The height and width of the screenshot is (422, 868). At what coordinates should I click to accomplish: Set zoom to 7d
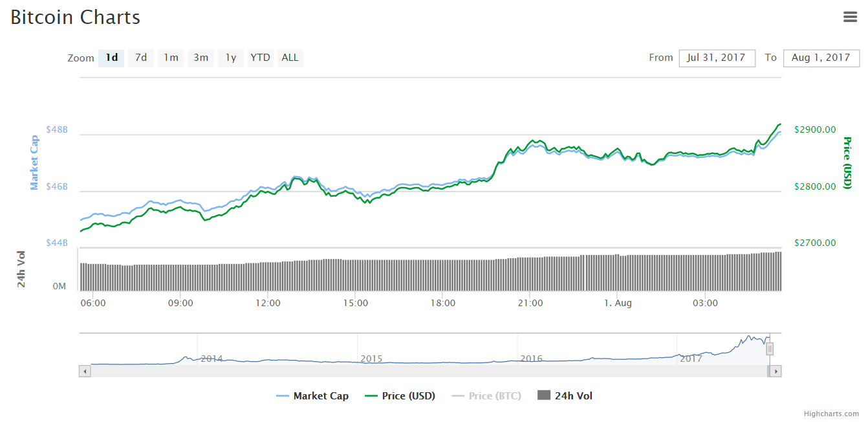(141, 58)
